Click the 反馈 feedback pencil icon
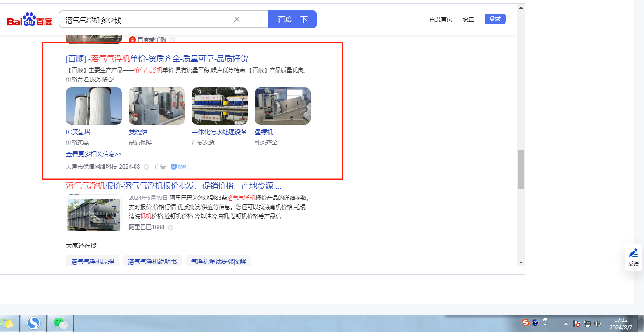644x332 pixels. coord(634,253)
